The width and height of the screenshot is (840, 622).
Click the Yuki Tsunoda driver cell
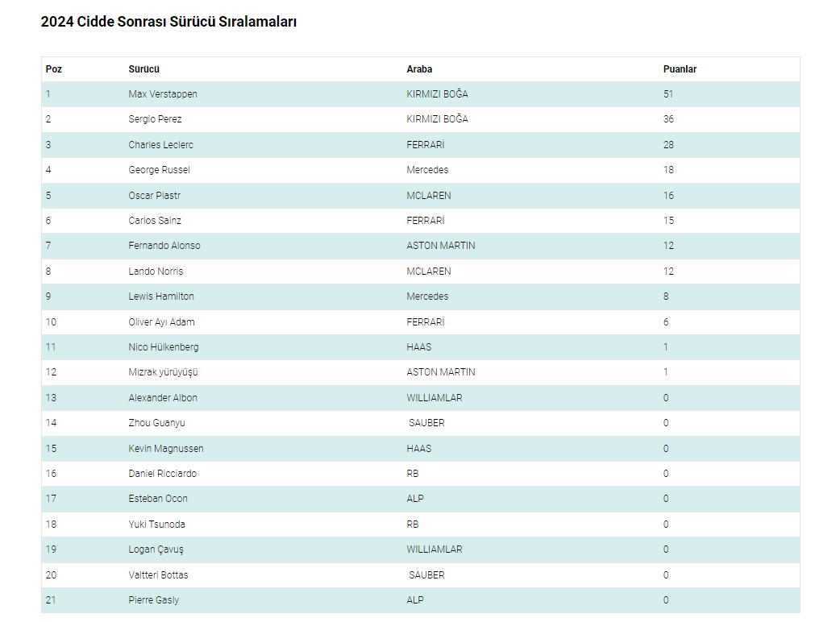156,525
